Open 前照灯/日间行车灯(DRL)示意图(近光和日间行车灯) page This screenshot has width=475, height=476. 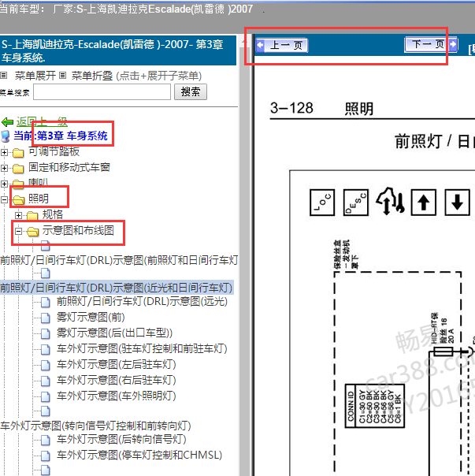tap(117, 288)
